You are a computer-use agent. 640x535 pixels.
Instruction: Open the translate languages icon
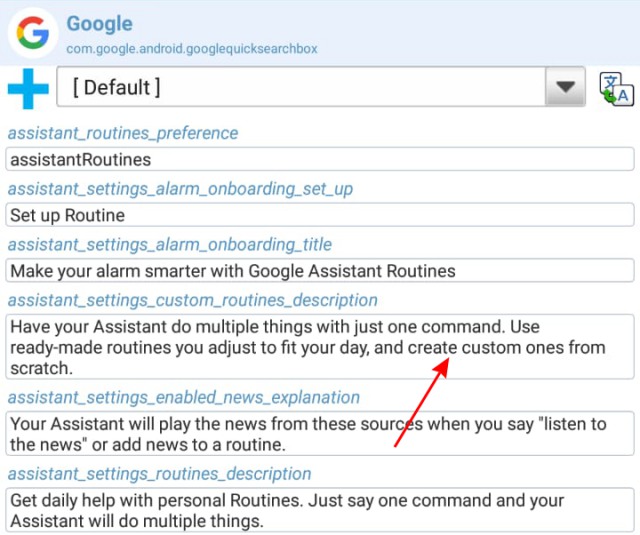616,89
